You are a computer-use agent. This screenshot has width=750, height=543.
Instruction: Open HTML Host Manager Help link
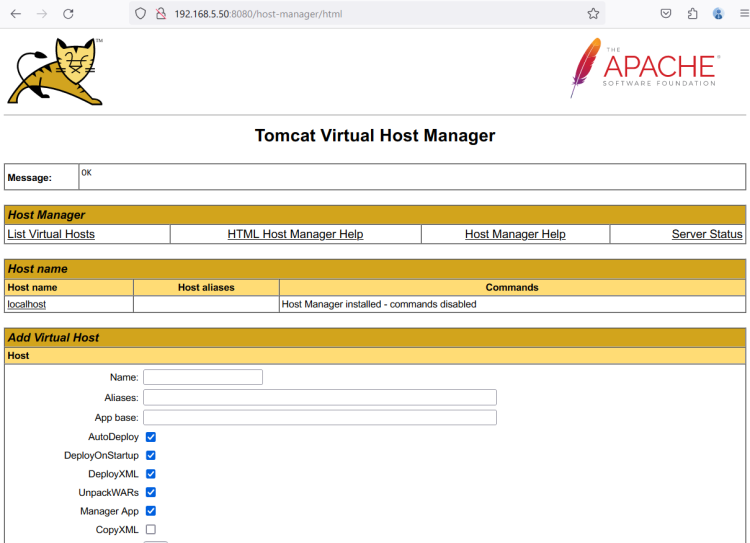(295, 234)
